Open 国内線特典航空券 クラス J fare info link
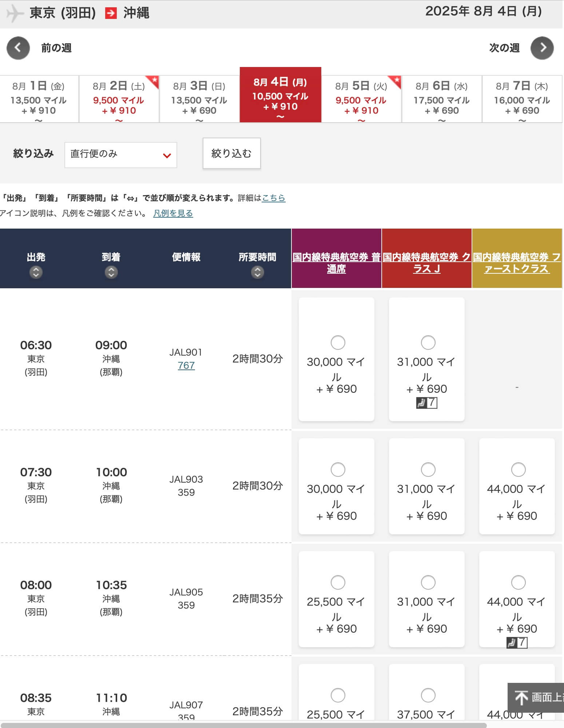Viewport: 564px width, 728px height. 426,263
